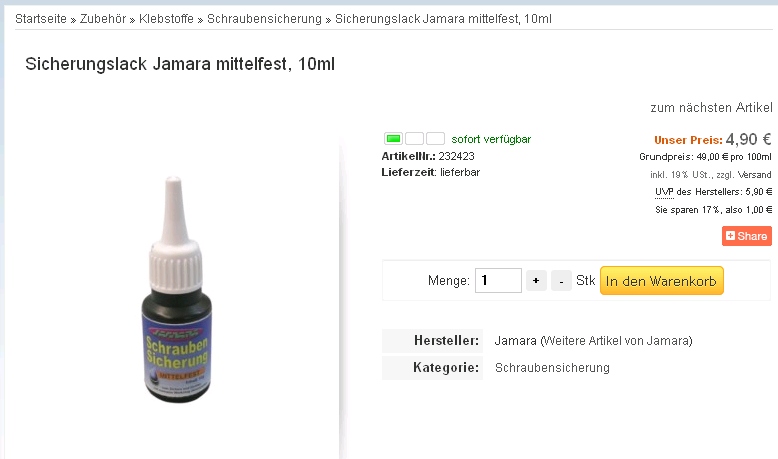Click the current product breadcrumb entry
This screenshot has width=778, height=459.
click(x=443, y=19)
